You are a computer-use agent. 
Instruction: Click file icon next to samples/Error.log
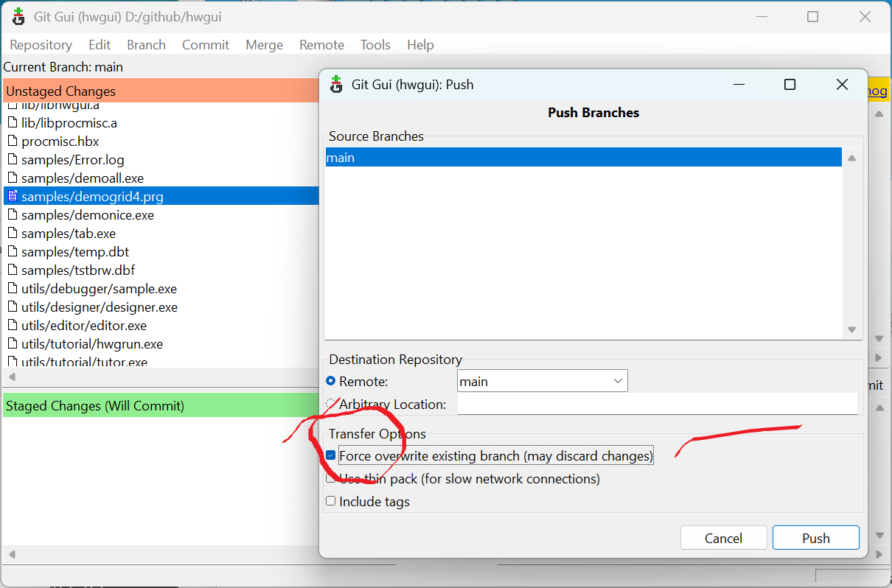(x=13, y=159)
